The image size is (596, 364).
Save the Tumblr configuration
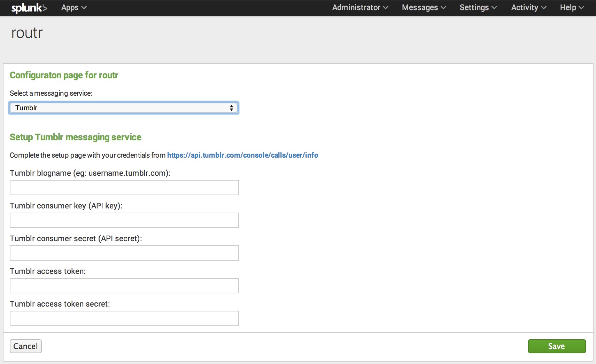[557, 346]
